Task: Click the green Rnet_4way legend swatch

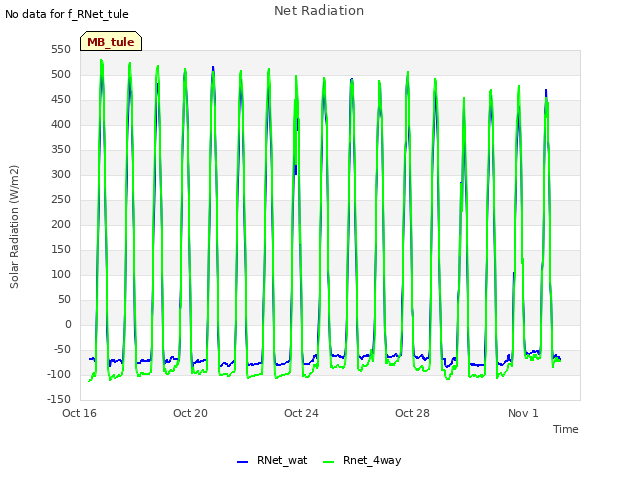Action: point(328,462)
